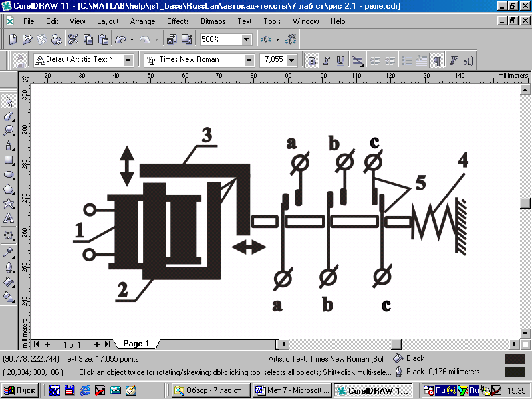The image size is (532, 399).
Task: Select the Fill bucket tool
Action: (9, 282)
